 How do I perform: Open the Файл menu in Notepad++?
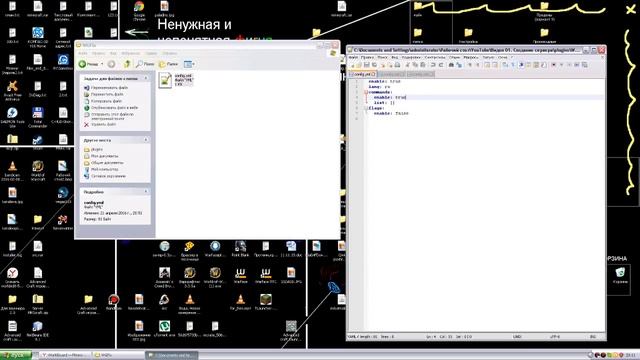[x=353, y=58]
